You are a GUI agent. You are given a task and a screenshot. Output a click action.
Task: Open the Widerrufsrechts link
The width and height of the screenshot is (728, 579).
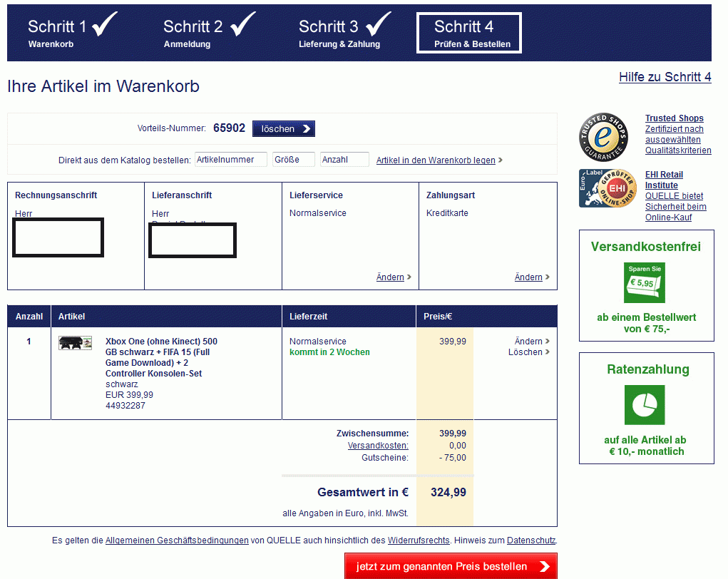[419, 540]
